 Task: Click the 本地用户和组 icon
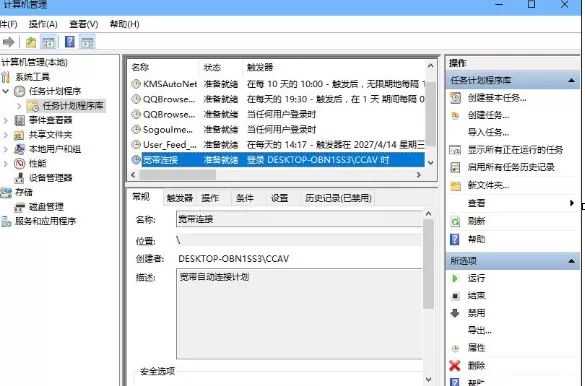point(19,149)
